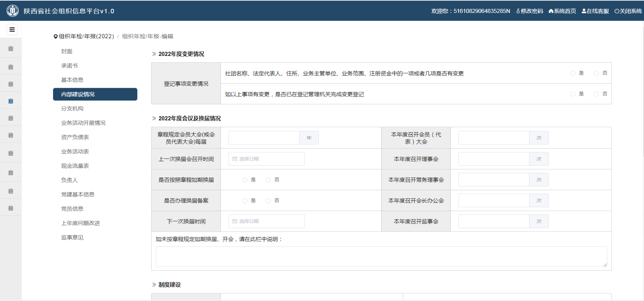Select 是 for 是否按照章程如期换届
Screen dimensions: 644x301
[245, 180]
